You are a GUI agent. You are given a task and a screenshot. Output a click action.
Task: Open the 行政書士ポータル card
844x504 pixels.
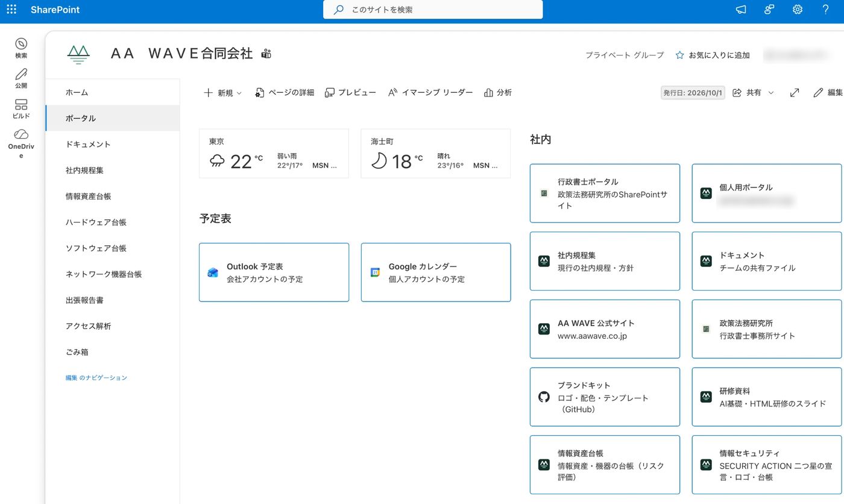[x=605, y=193]
